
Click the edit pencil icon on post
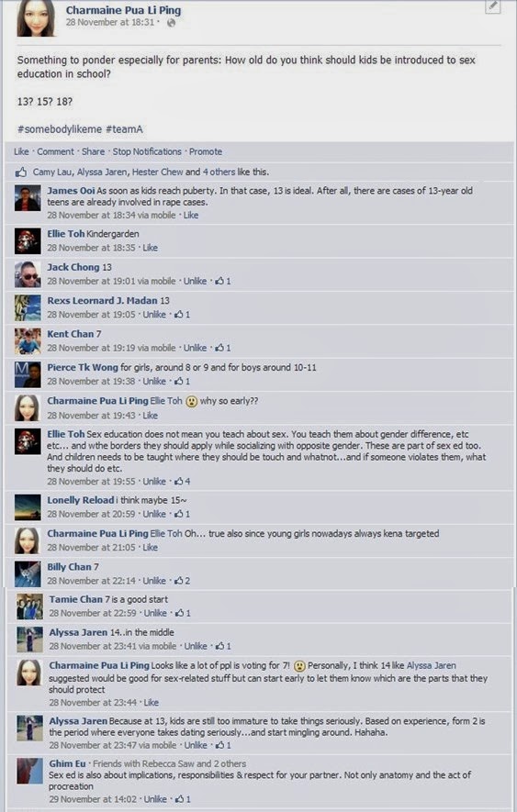click(x=492, y=6)
